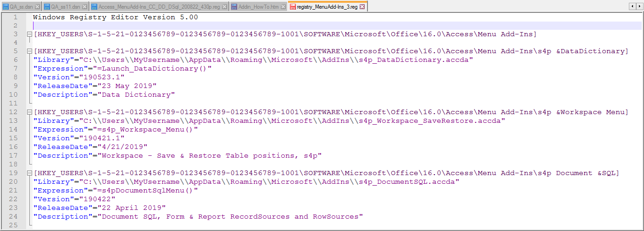Collapse the fold marker at line 3
Screen dimensions: 644x231
pos(30,34)
